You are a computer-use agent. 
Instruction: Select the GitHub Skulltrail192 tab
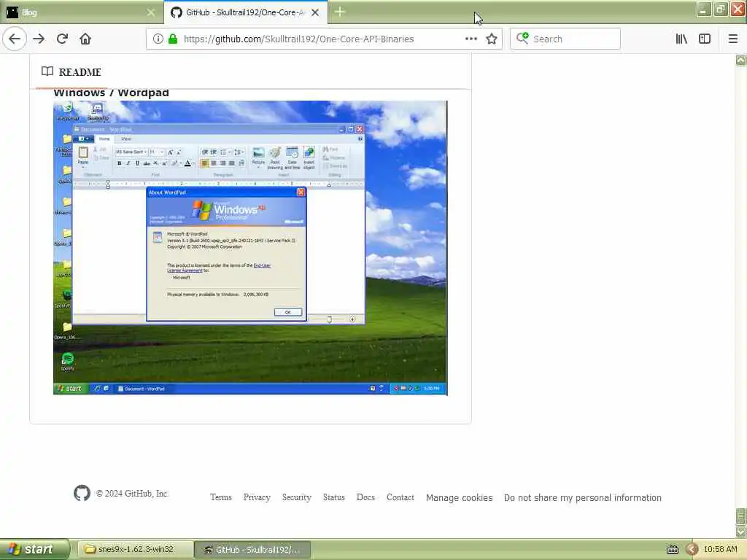[245, 12]
